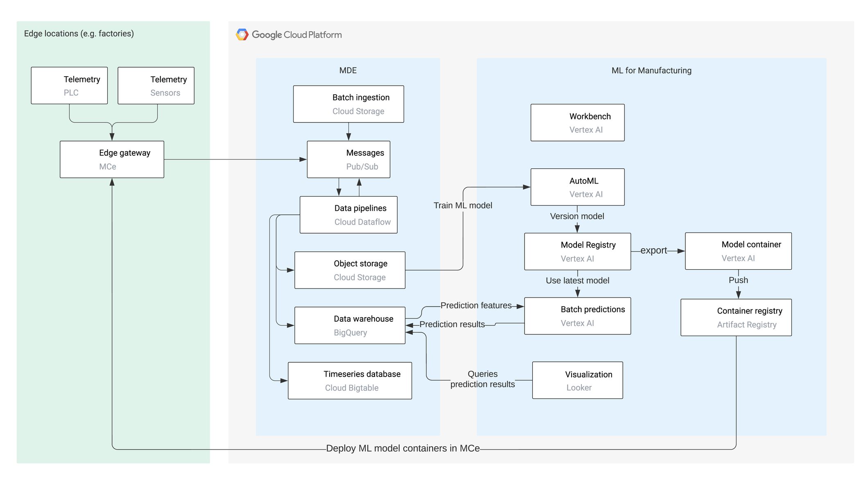
Task: Click the Train ML model link
Action: tap(463, 205)
